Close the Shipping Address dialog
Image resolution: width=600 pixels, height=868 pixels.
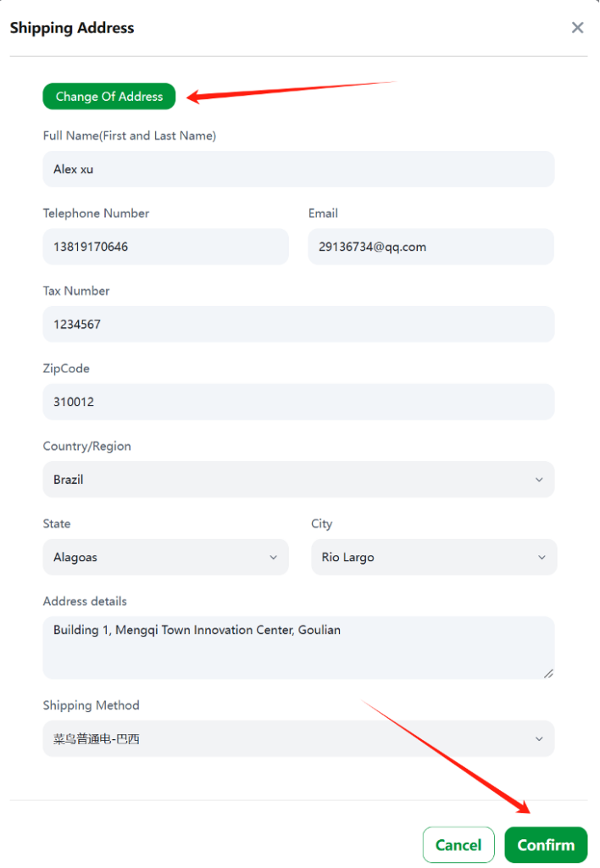click(577, 28)
